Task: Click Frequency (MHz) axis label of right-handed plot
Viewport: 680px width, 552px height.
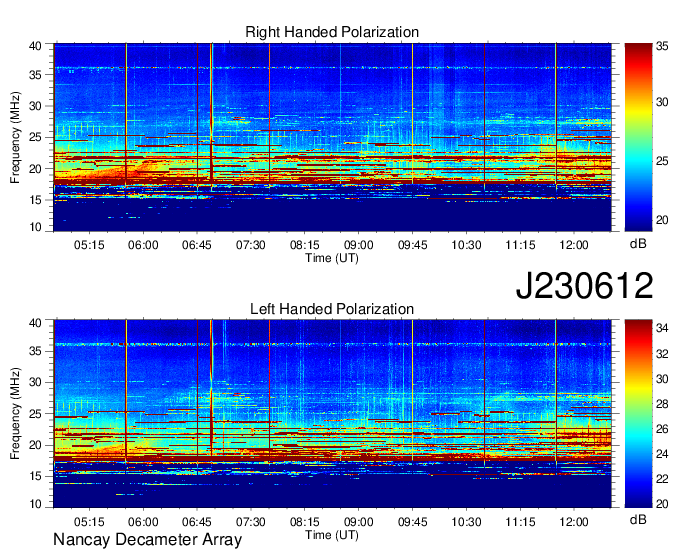Action: pyautogui.click(x=15, y=137)
